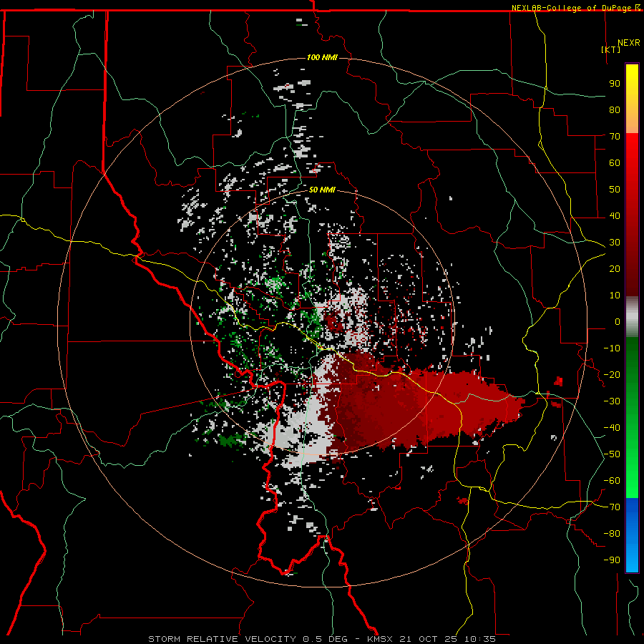Click the 60 value on the velocity scale

pyautogui.click(x=615, y=163)
